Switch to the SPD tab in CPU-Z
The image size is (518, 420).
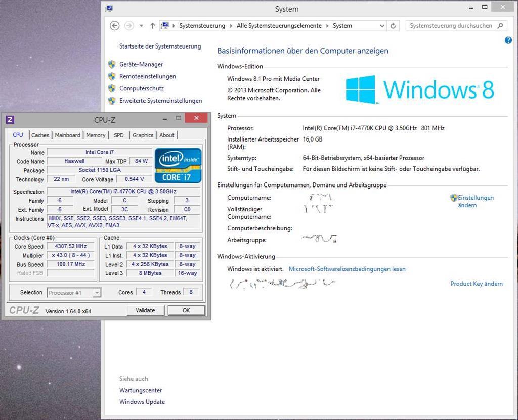coord(118,135)
